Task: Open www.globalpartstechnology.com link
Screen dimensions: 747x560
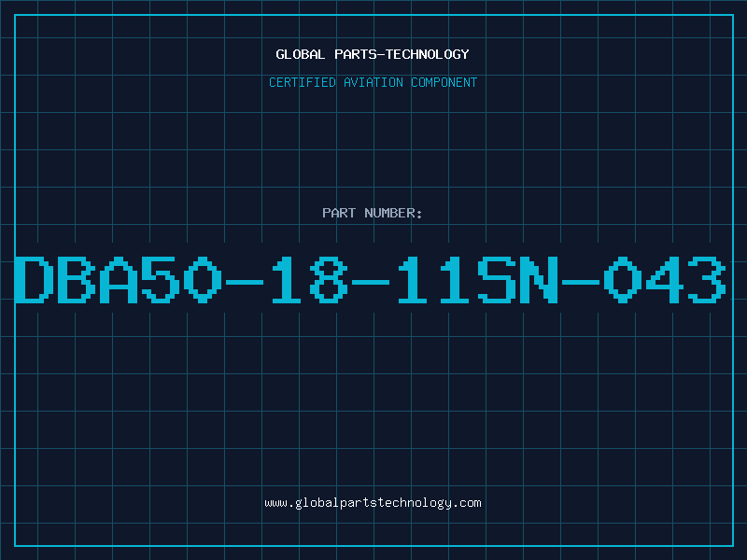Action: 373,503
